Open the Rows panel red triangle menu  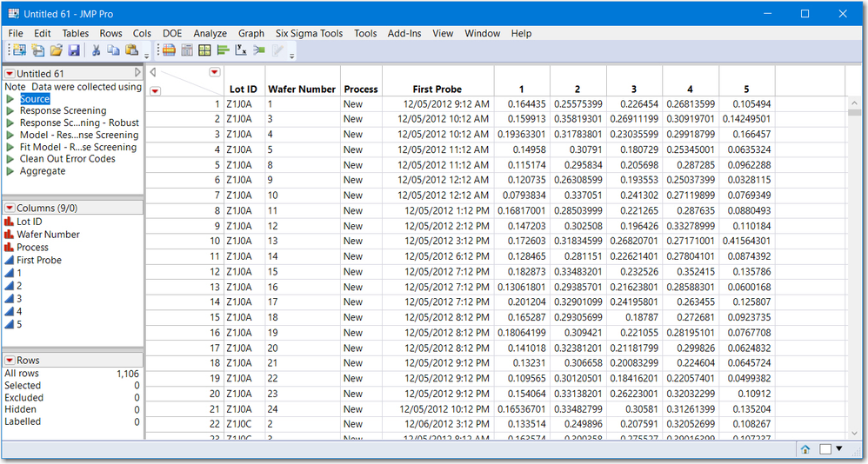10,360
